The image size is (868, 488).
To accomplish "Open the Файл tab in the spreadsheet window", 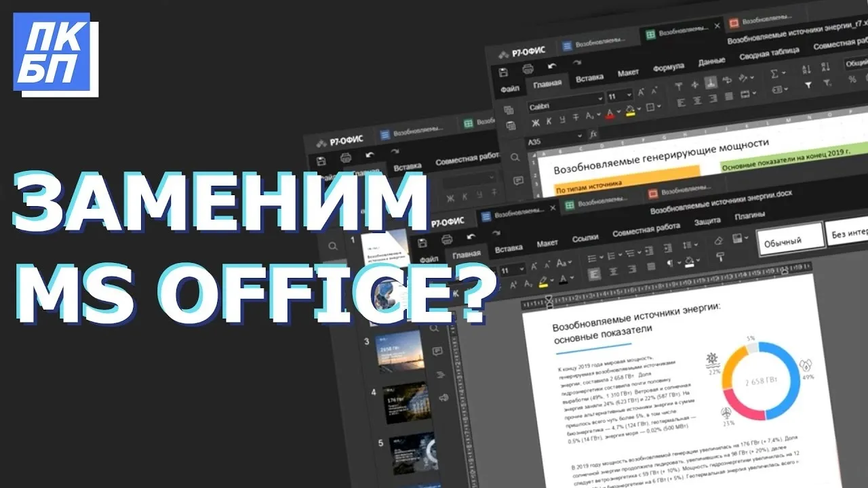I will (x=510, y=89).
